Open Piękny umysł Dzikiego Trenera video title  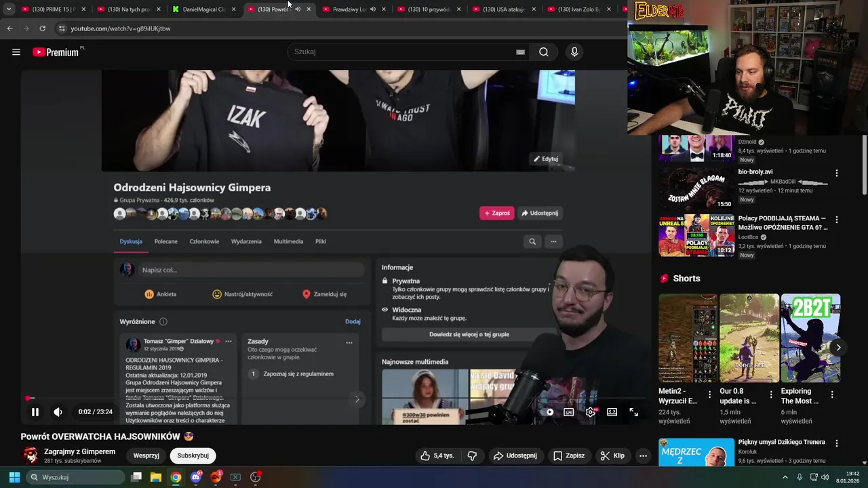tap(781, 442)
